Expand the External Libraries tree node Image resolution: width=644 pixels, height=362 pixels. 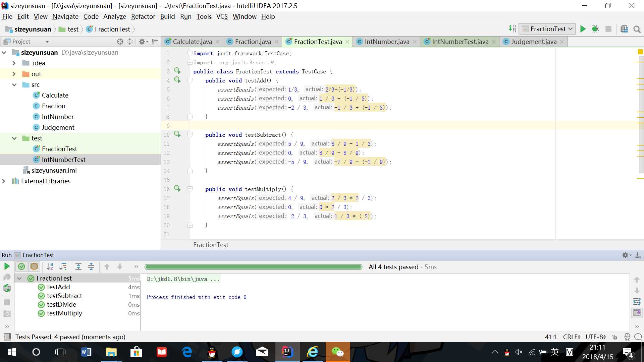tap(4, 181)
